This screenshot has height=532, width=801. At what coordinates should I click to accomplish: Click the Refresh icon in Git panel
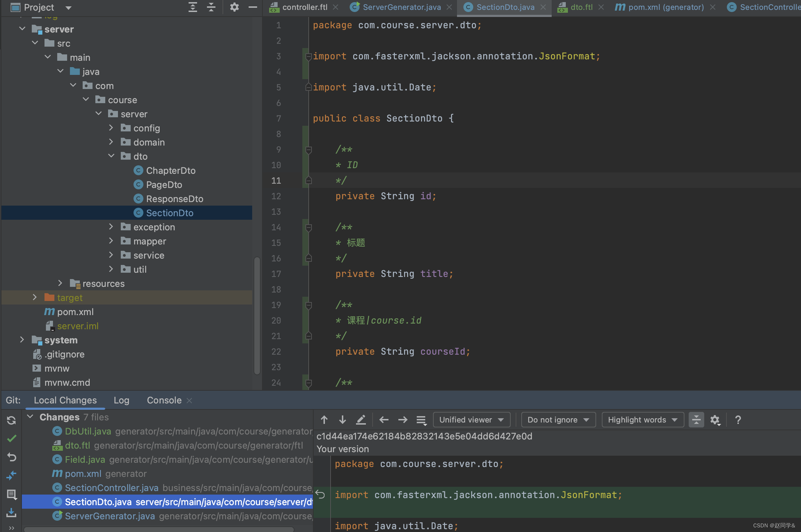[x=11, y=420]
